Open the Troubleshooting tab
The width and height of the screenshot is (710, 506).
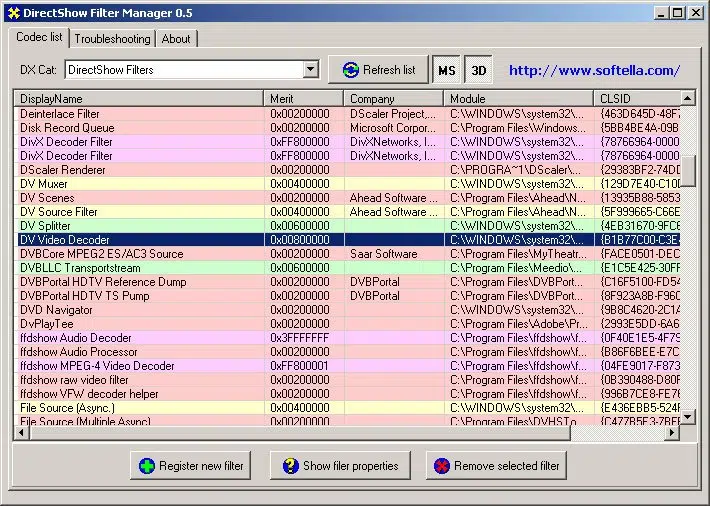(112, 39)
